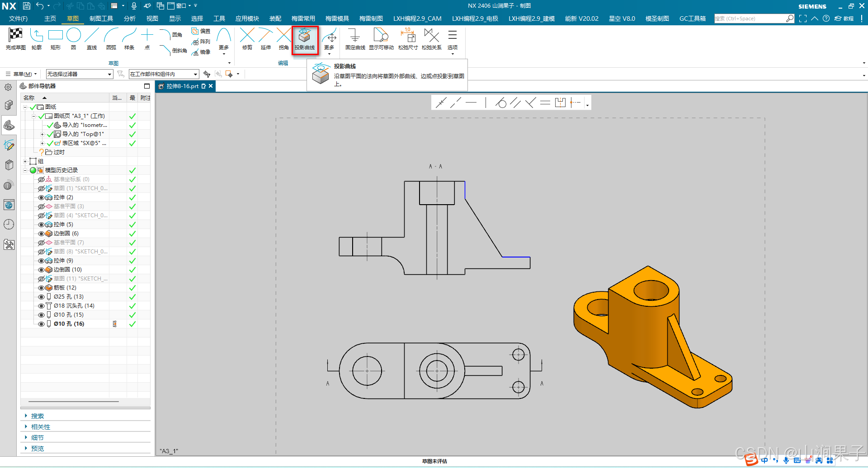Image resolution: width=868 pixels, height=468 pixels.
Task: Click the 教程 tutorial button
Action: coord(844,19)
